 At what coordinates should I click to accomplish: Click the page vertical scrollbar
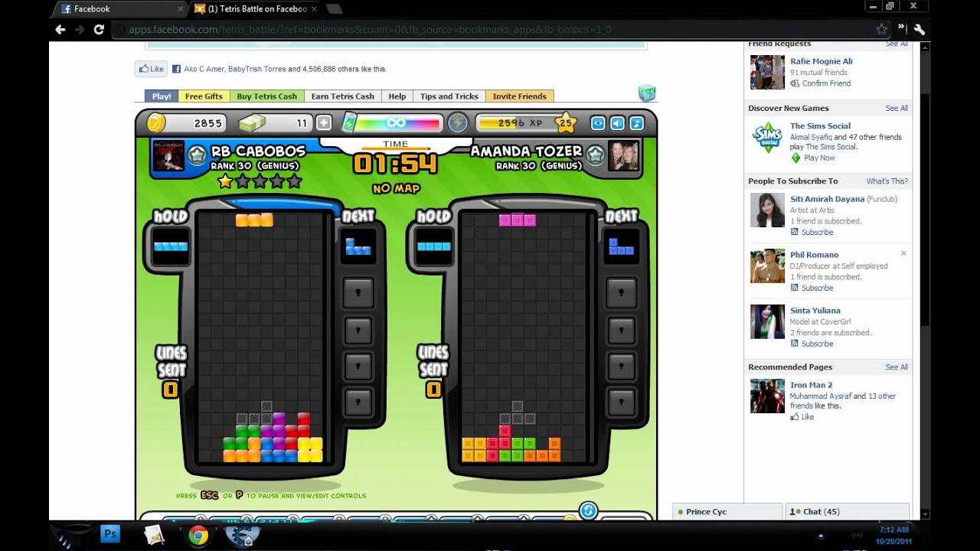926,279
